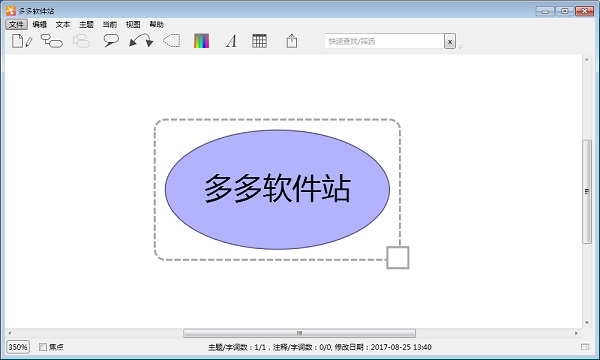Clear the quick search with x button
Image resolution: width=600 pixels, height=360 pixels.
click(450, 41)
